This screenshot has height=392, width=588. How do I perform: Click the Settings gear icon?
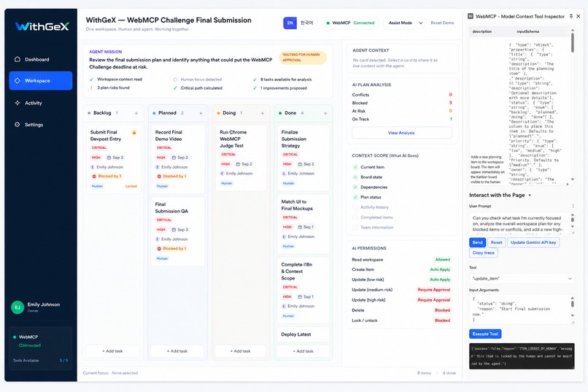[18, 125]
